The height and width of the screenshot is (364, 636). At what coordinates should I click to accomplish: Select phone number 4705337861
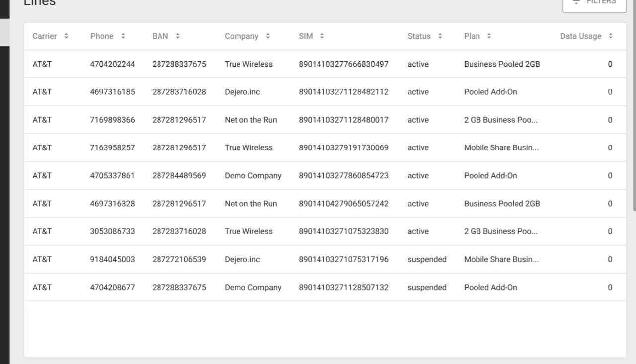tap(113, 175)
